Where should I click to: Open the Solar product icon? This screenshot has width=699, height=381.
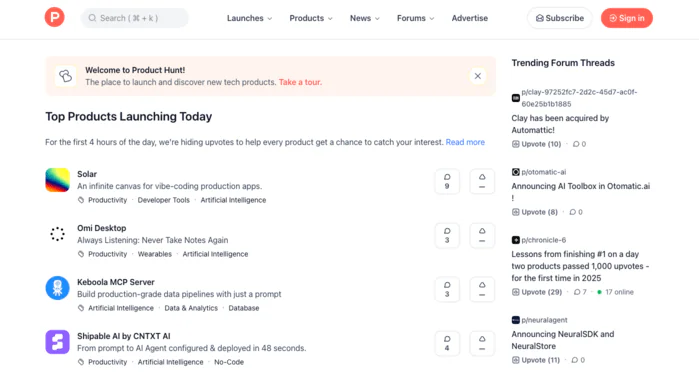(58, 180)
